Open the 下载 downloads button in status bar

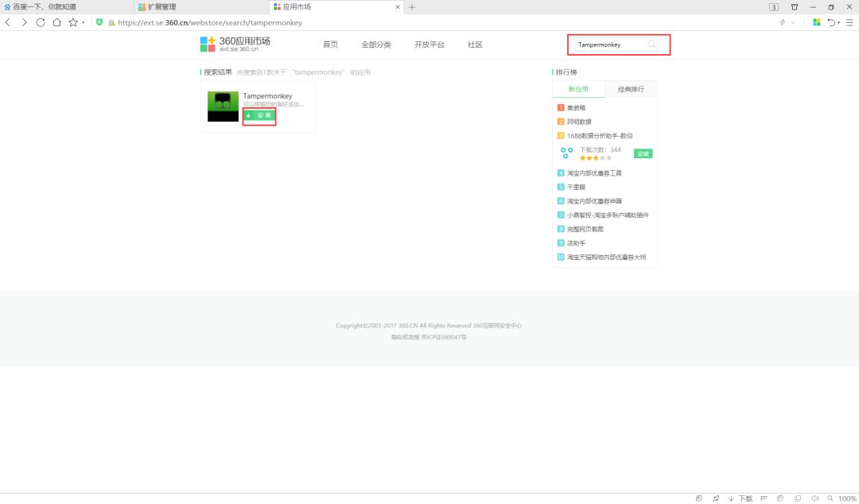[740, 498]
